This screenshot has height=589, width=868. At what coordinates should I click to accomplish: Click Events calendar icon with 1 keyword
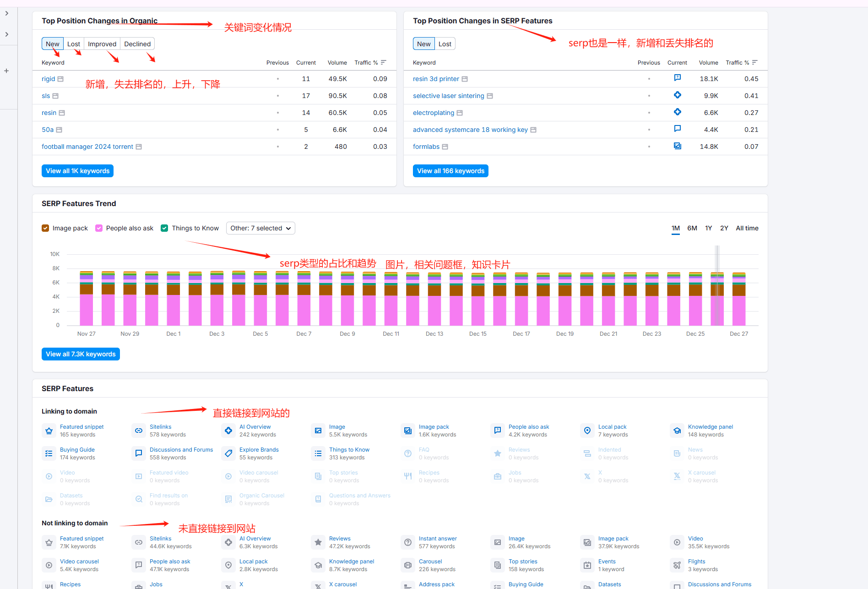[587, 565]
